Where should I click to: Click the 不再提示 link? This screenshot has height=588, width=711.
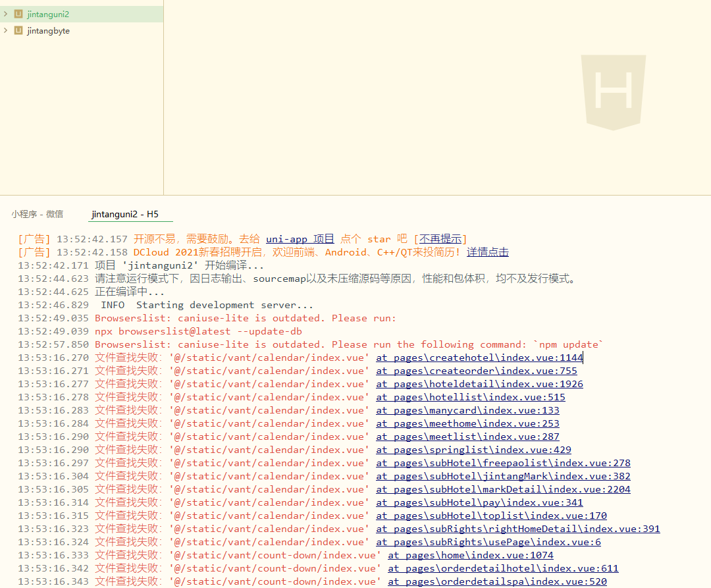tap(440, 239)
